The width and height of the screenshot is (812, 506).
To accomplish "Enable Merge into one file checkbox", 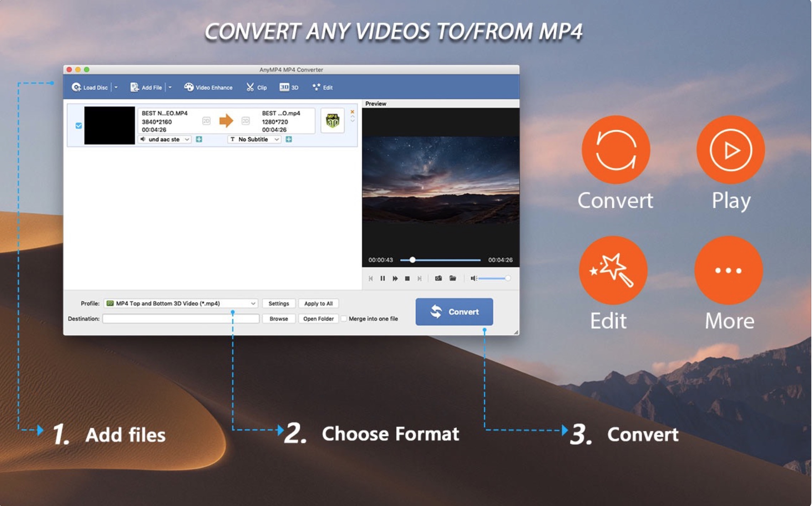I will (x=344, y=319).
